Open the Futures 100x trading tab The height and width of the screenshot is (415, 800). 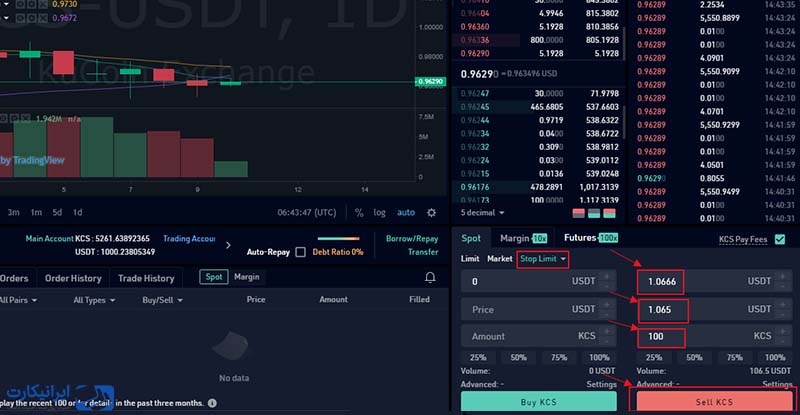click(x=591, y=237)
